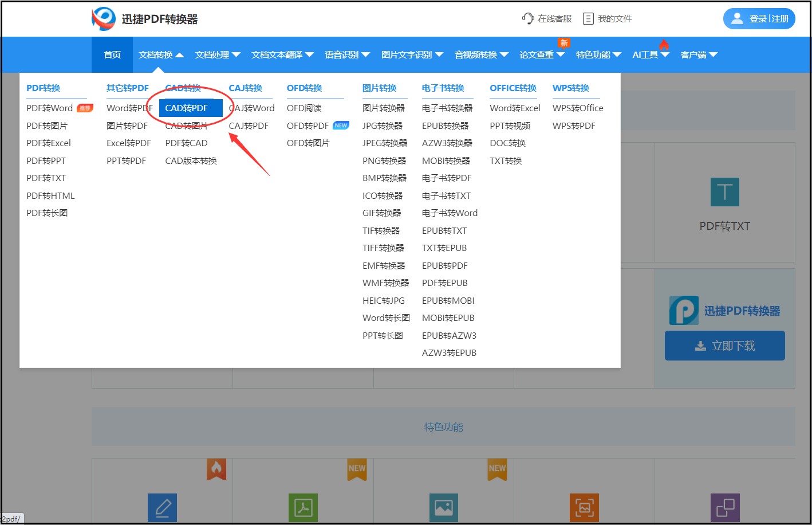Viewport: 812px width, 525px height.
Task: Choose PDF转图片 from the menu
Action: (47, 126)
